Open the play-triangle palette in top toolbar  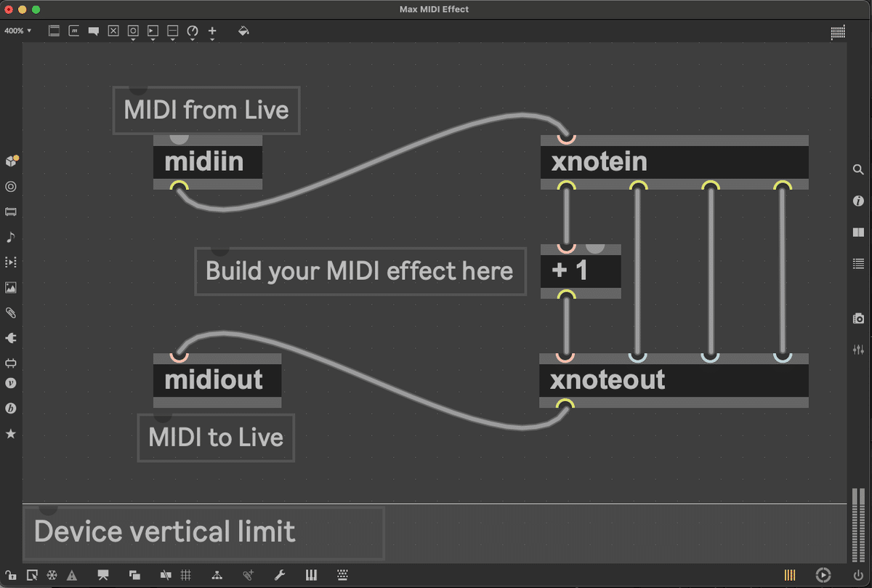[153, 32]
